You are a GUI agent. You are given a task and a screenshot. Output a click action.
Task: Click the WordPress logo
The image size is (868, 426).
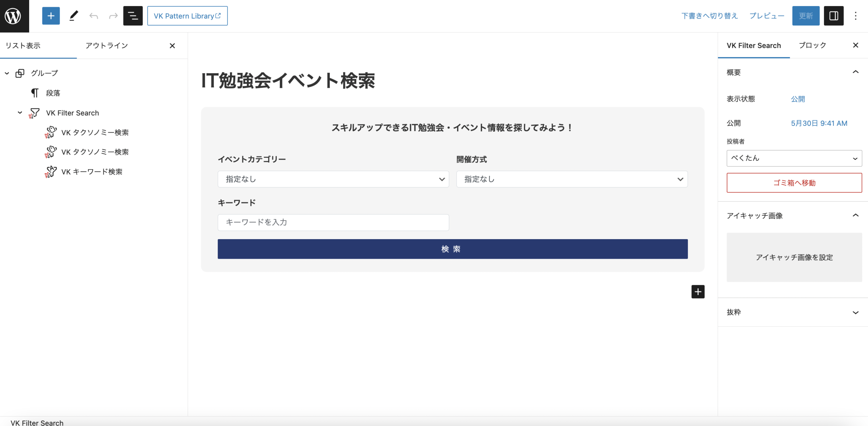click(14, 16)
